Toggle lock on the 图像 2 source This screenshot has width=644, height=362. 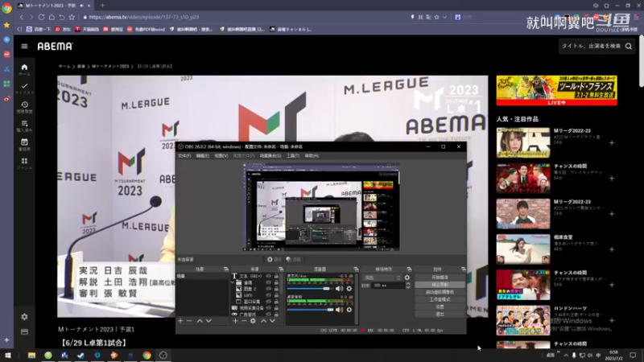276,289
